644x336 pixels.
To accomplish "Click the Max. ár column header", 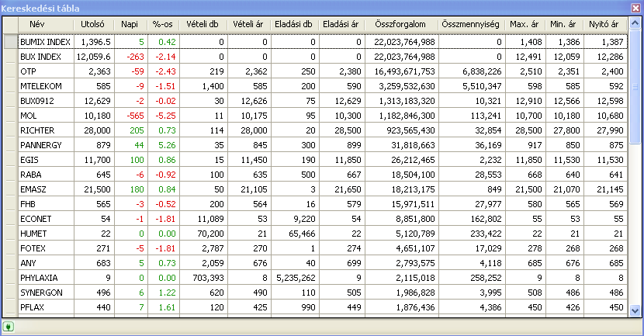I will (x=525, y=24).
